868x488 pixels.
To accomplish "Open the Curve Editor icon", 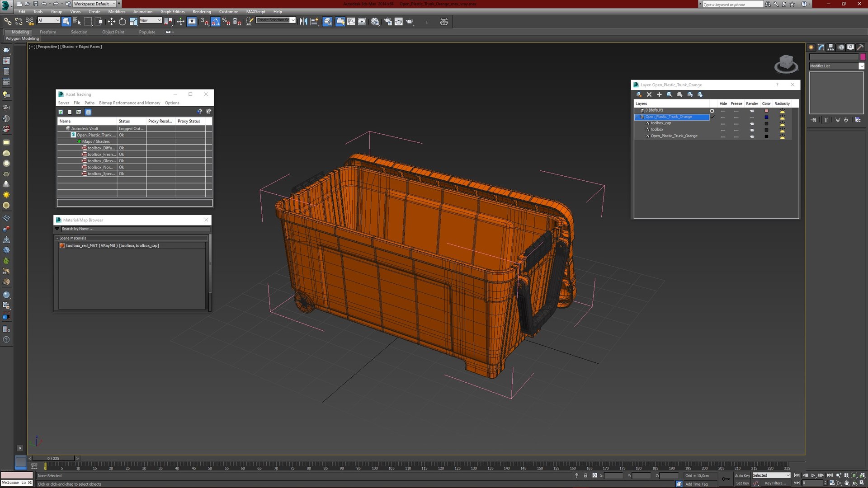I will (351, 21).
